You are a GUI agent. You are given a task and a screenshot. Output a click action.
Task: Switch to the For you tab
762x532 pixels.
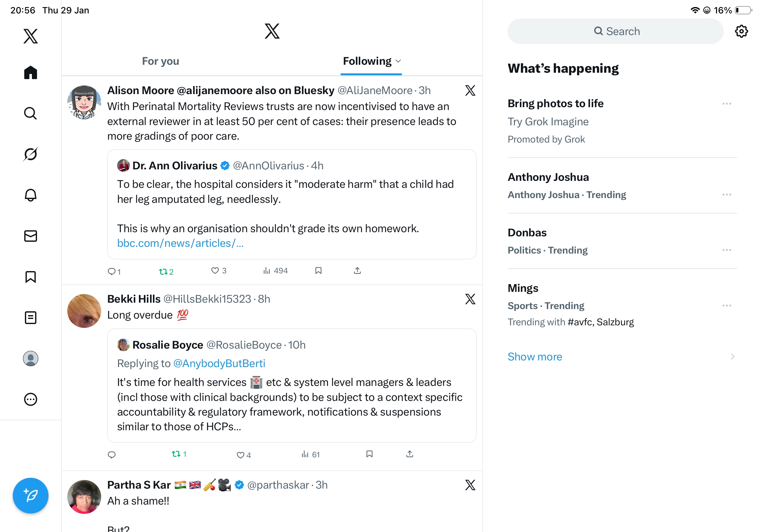pyautogui.click(x=160, y=61)
